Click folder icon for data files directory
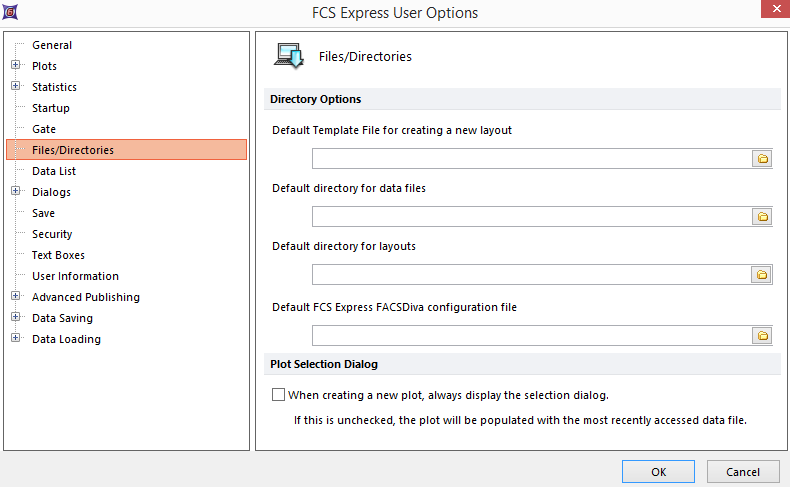Image resolution: width=790 pixels, height=487 pixels. tap(761, 217)
